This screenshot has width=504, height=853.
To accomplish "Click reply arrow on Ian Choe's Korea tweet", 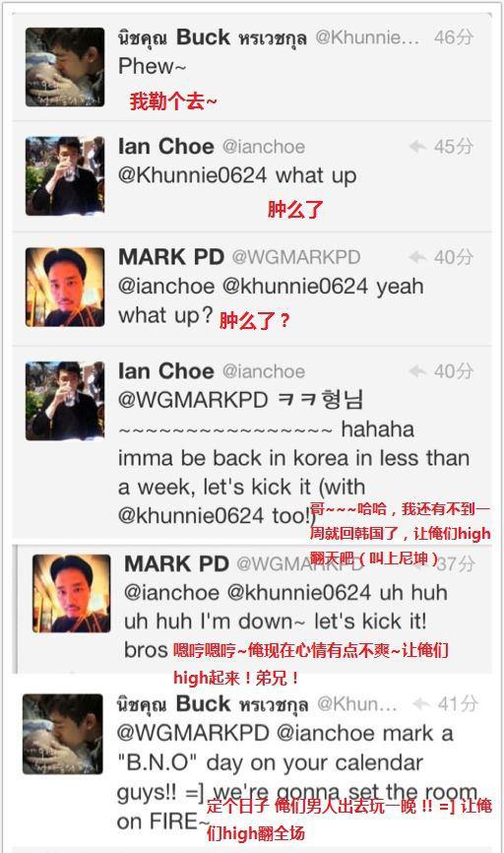I will [417, 371].
